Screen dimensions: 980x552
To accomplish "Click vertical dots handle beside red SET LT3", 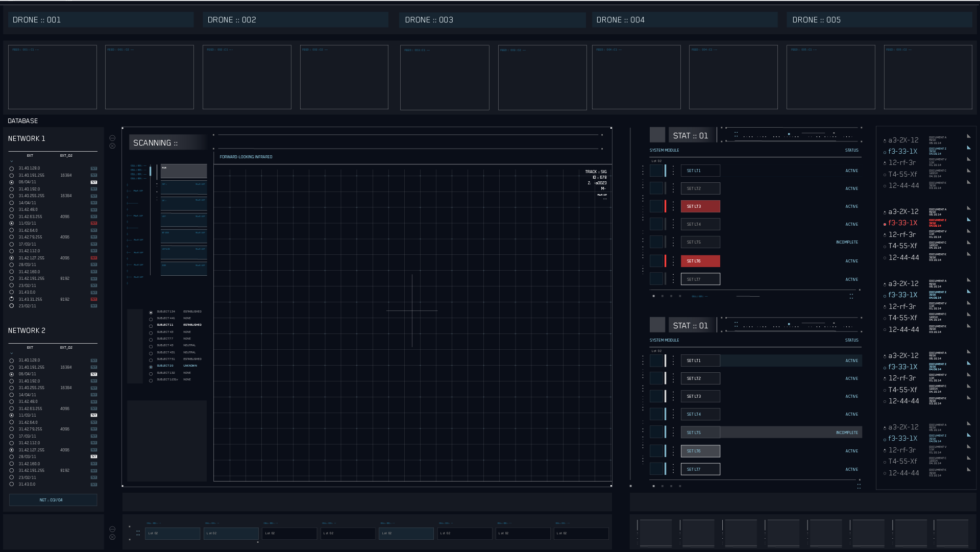I will click(673, 206).
